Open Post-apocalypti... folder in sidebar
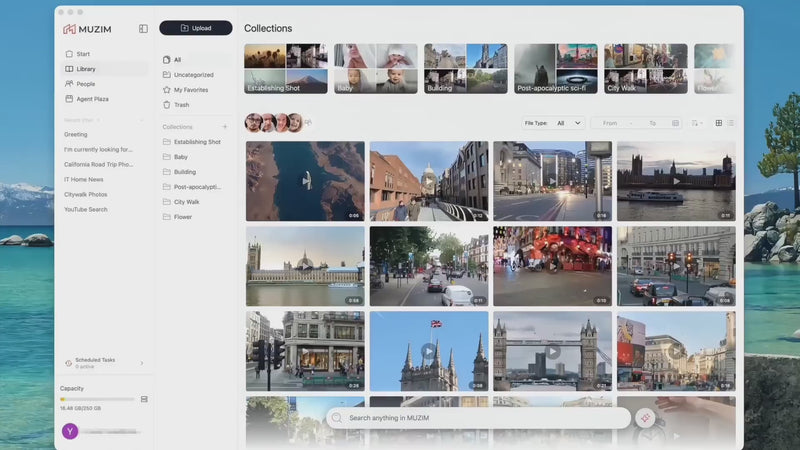Image resolution: width=800 pixels, height=450 pixels. coord(197,187)
